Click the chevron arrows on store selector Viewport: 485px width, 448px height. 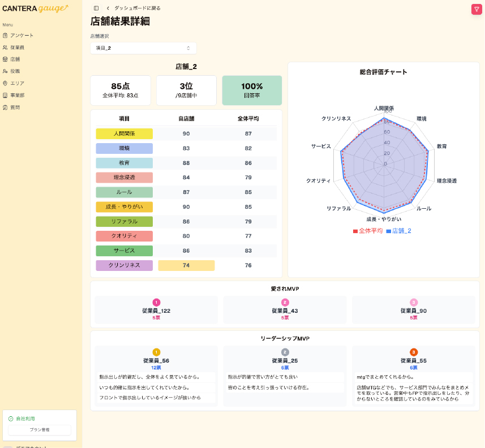[x=188, y=48]
